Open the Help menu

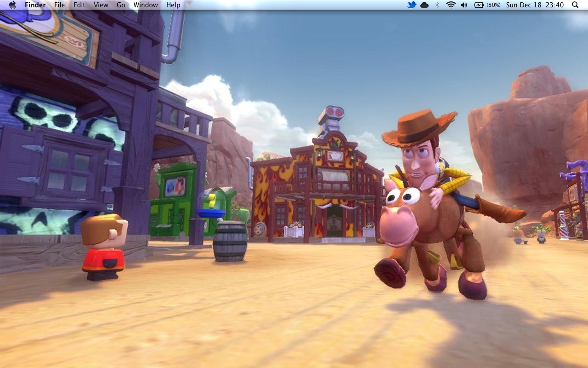click(x=173, y=5)
